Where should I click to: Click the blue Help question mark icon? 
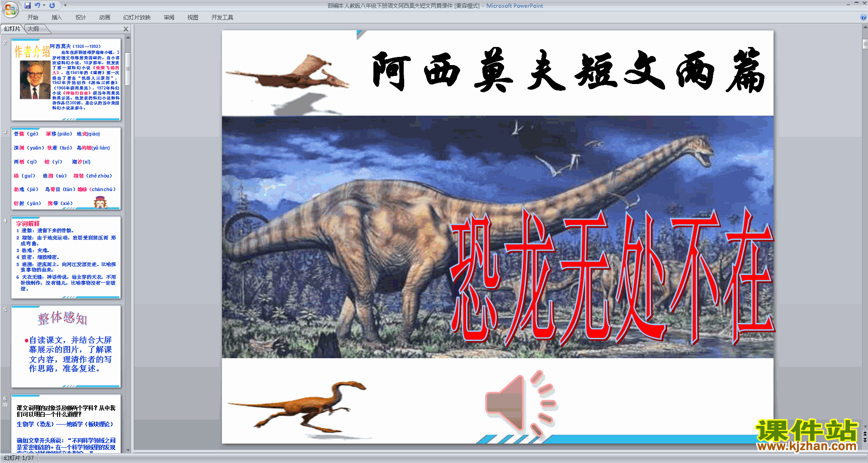(x=863, y=18)
